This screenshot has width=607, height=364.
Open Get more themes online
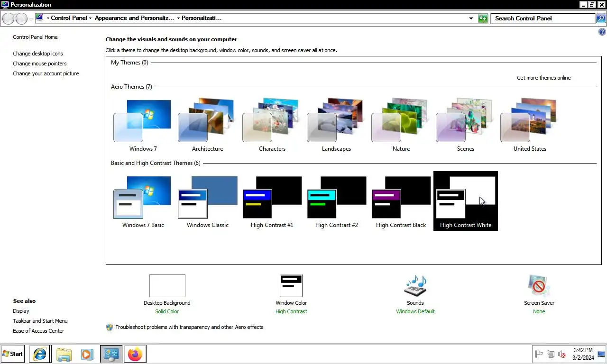pyautogui.click(x=543, y=78)
